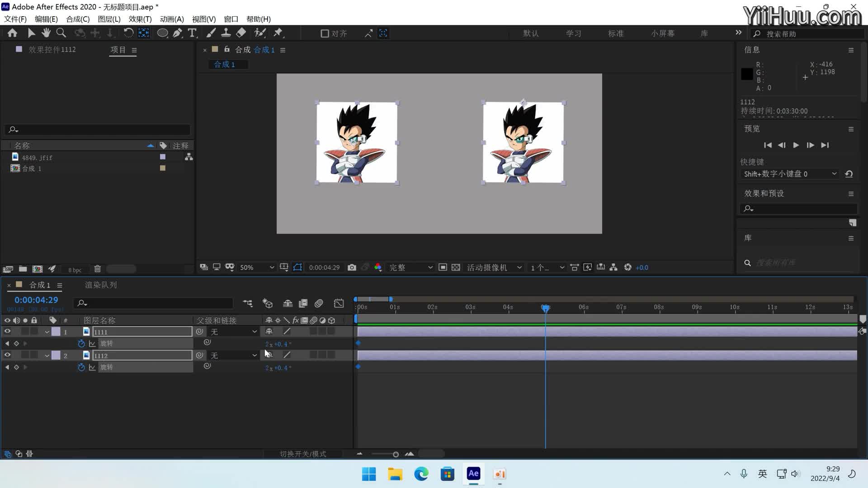Open 动画(A) menu
This screenshot has height=488, width=868.
click(x=172, y=19)
